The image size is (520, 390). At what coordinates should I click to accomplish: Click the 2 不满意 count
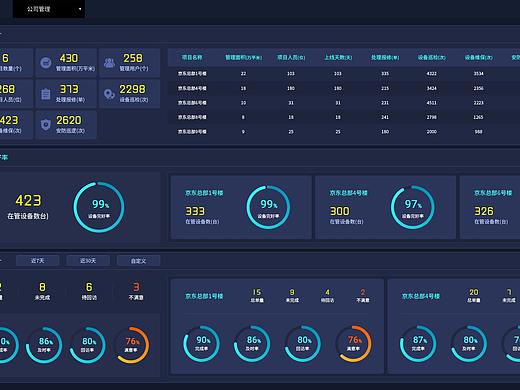pyautogui.click(x=363, y=292)
